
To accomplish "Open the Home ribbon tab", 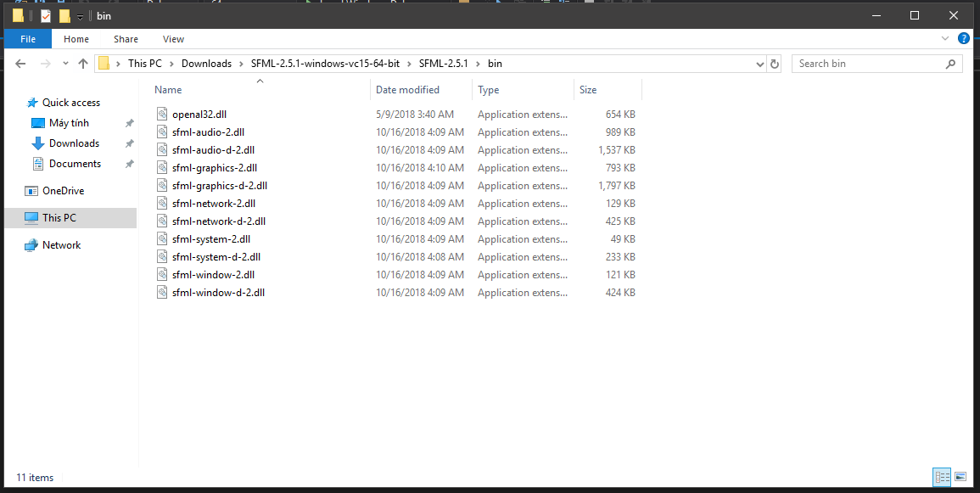I will (76, 39).
